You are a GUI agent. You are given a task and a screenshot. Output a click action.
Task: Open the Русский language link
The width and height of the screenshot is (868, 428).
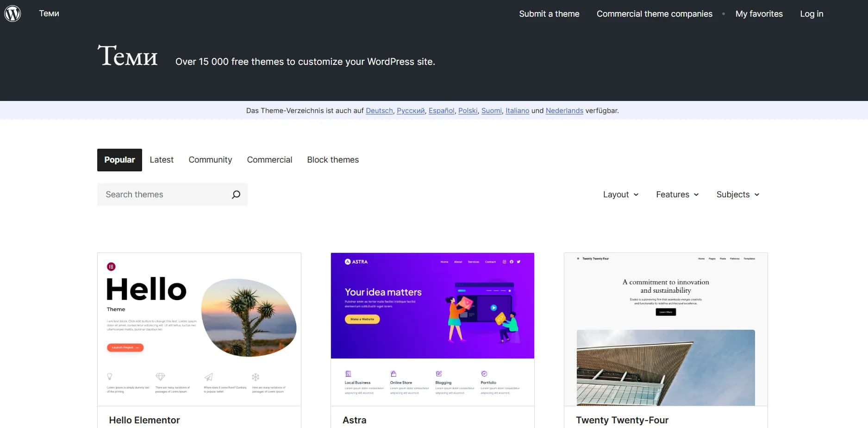coord(411,111)
